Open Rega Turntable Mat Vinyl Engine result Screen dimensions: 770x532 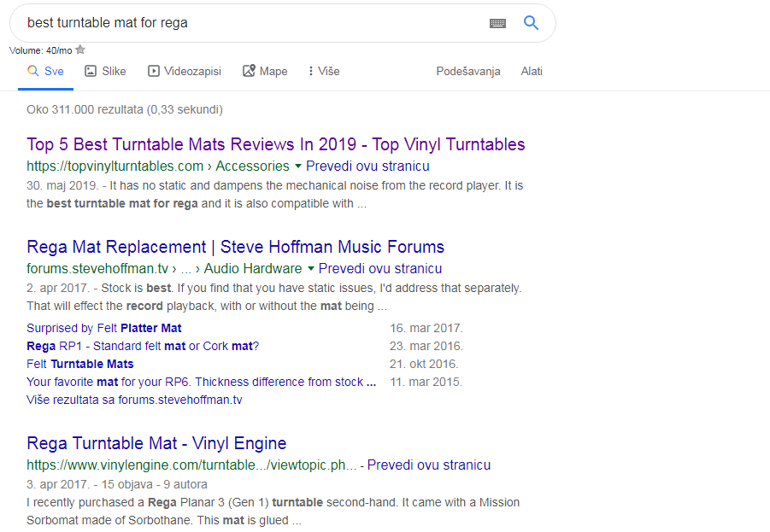[156, 443]
